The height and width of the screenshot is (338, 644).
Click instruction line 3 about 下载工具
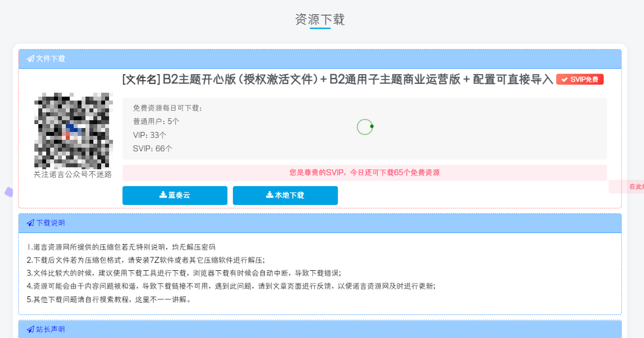pos(184,273)
